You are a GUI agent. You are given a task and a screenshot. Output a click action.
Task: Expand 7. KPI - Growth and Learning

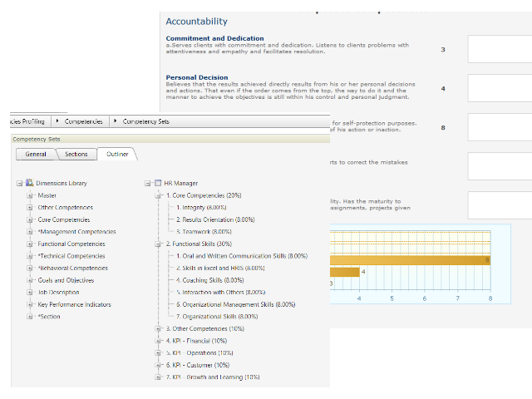coord(158,377)
